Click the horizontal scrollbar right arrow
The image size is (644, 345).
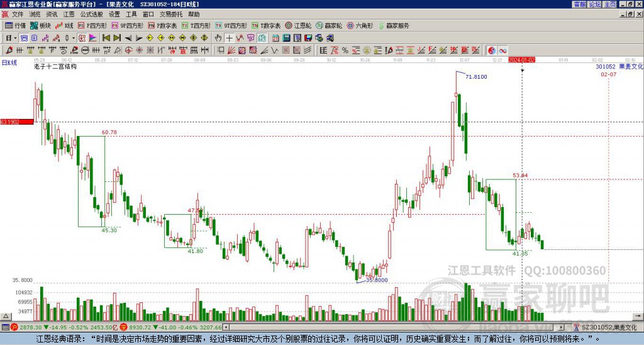[562, 327]
